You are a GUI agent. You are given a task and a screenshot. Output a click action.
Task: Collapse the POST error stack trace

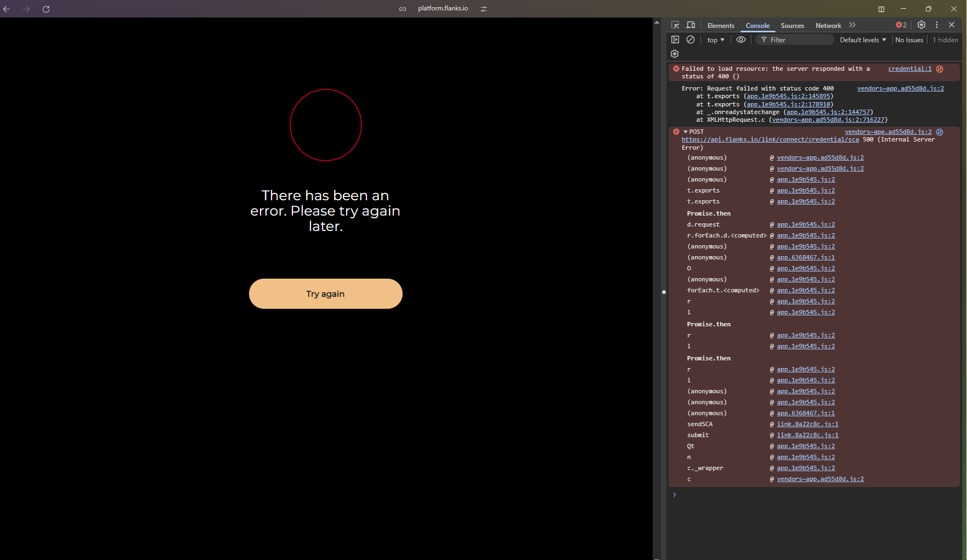[x=686, y=132]
